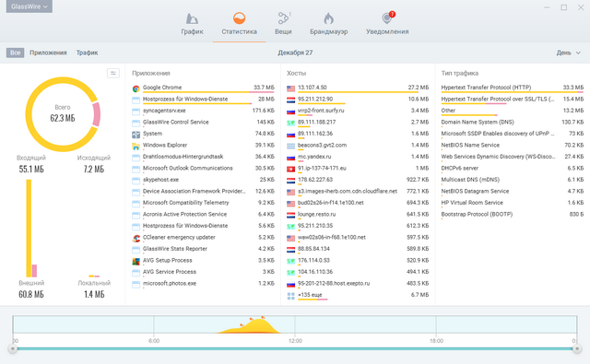Click the red notification badge on the alerts icon

tap(392, 15)
